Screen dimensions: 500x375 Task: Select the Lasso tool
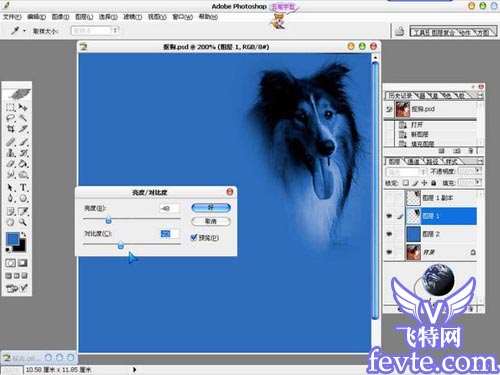coord(11,118)
